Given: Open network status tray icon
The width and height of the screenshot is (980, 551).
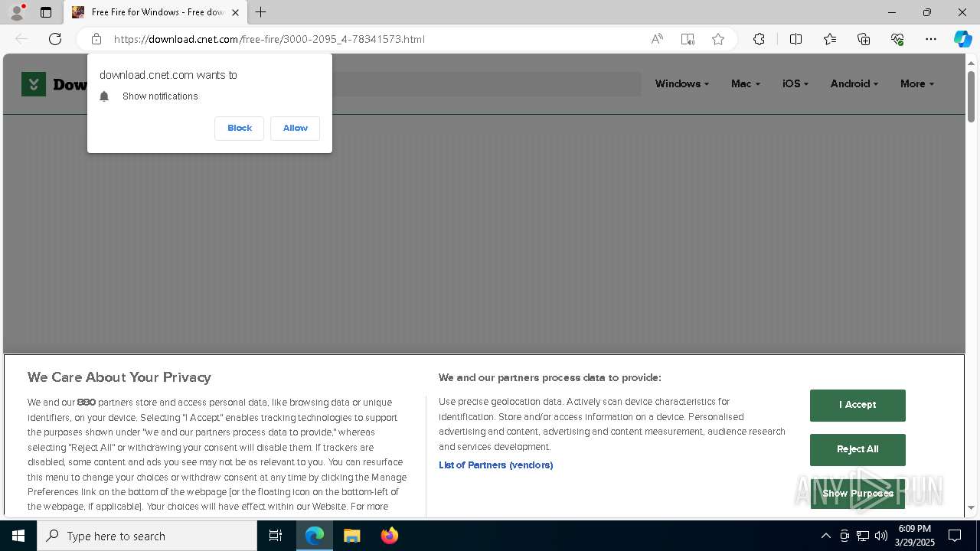Looking at the screenshot, I should coord(863,536).
